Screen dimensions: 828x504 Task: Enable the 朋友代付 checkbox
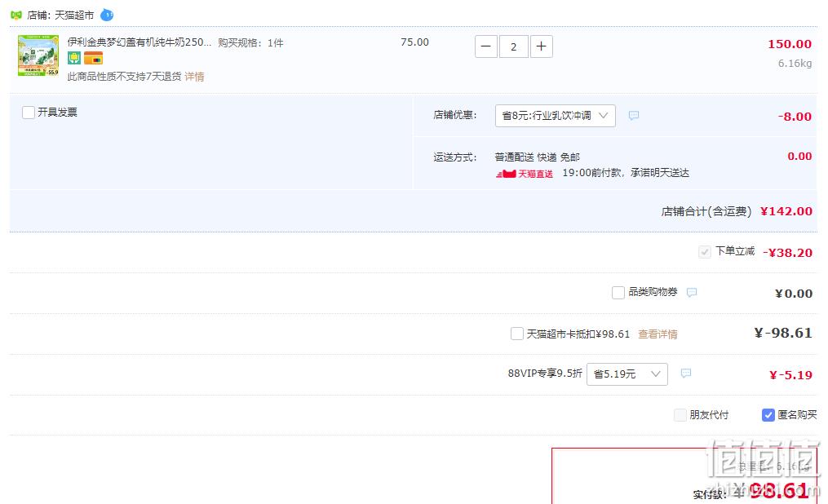point(680,415)
